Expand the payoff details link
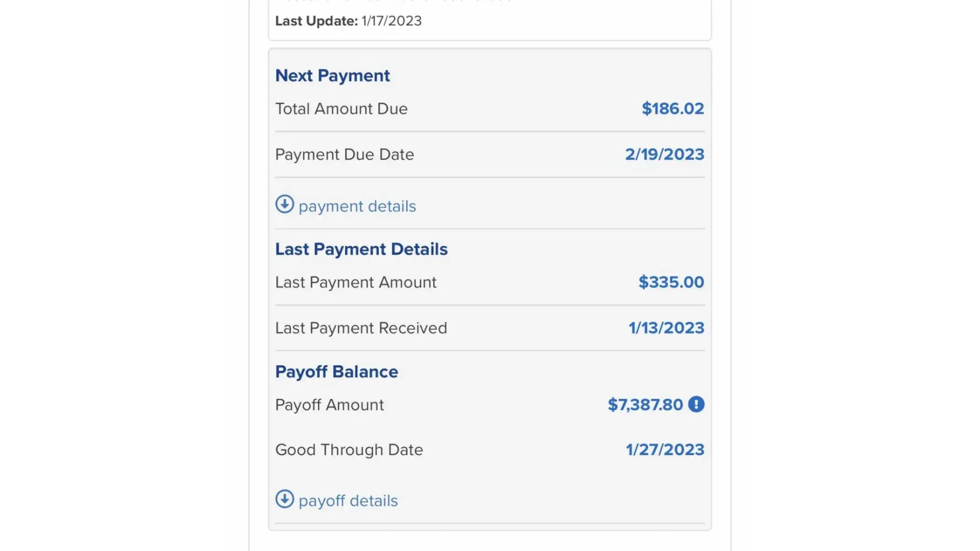 348,501
